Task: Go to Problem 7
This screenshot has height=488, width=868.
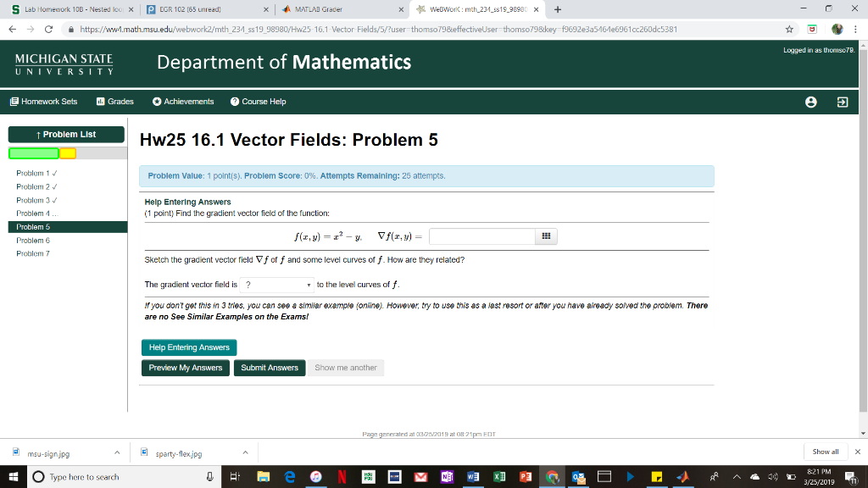Action: pos(33,254)
